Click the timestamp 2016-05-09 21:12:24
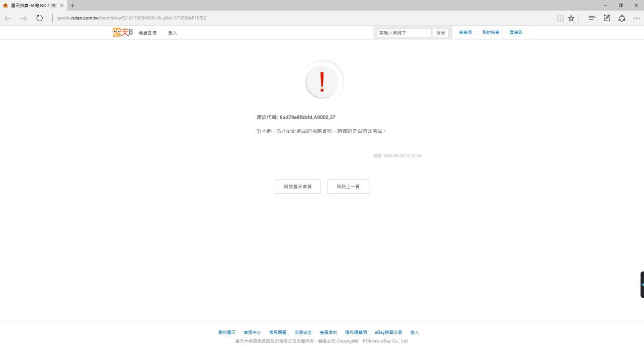The image size is (644, 352). click(402, 156)
